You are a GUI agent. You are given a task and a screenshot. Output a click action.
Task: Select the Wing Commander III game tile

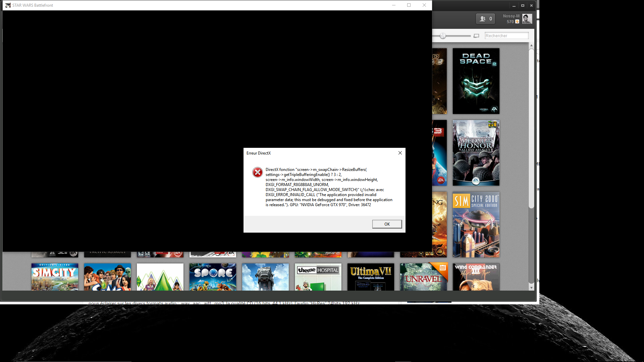coord(476,277)
